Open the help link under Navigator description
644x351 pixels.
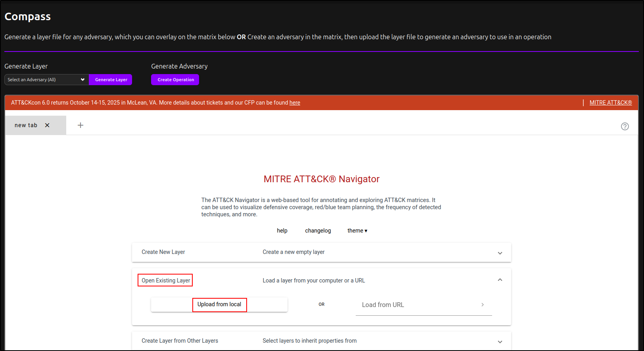click(282, 231)
